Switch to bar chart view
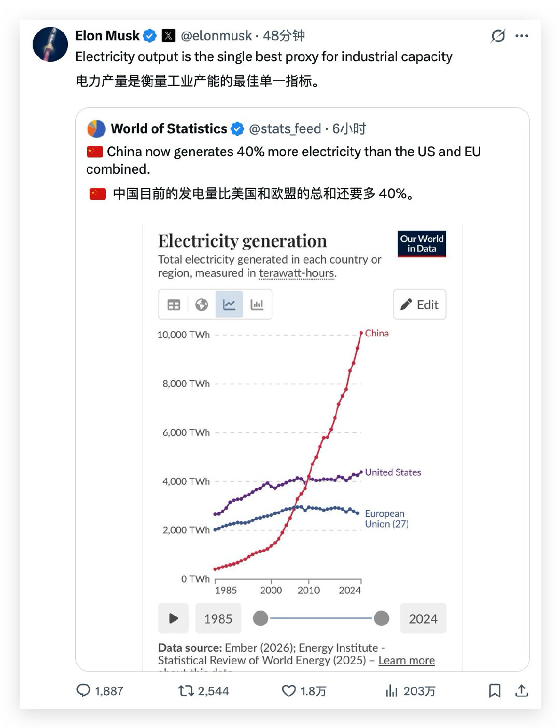 (258, 305)
